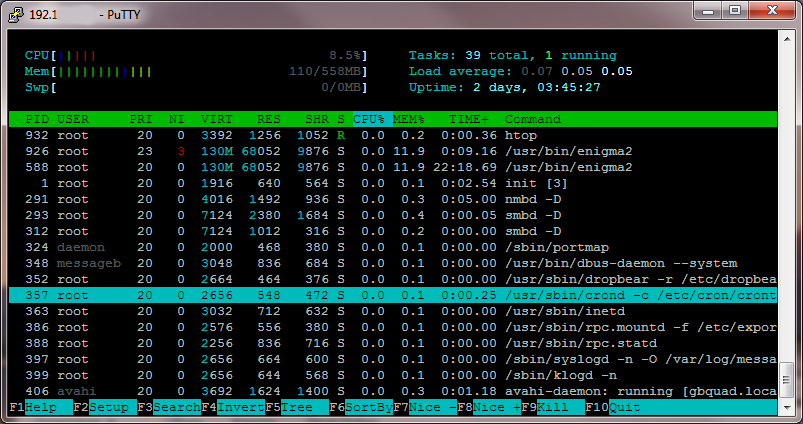The image size is (803, 424).
Task: Increase niceness with F8 Nice +
Action: (x=494, y=408)
